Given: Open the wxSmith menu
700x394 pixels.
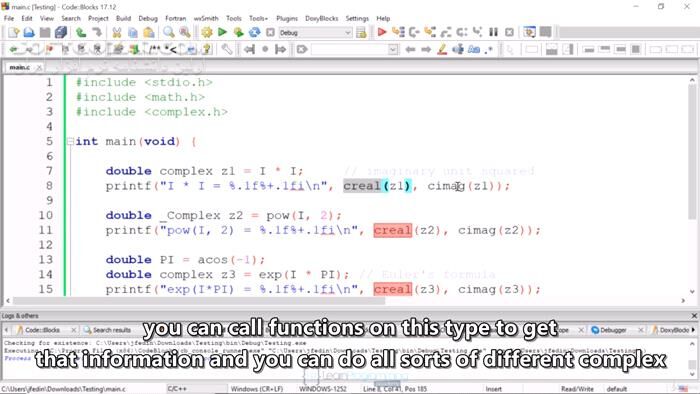Looking at the screenshot, I should (206, 18).
